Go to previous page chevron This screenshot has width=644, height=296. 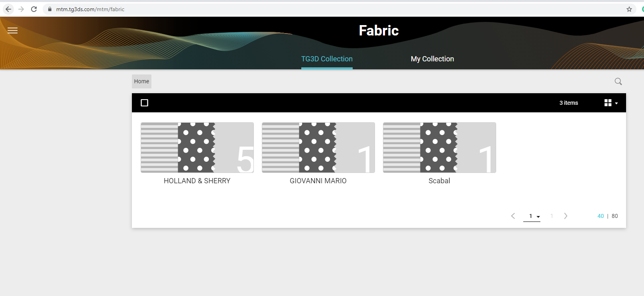tap(513, 216)
